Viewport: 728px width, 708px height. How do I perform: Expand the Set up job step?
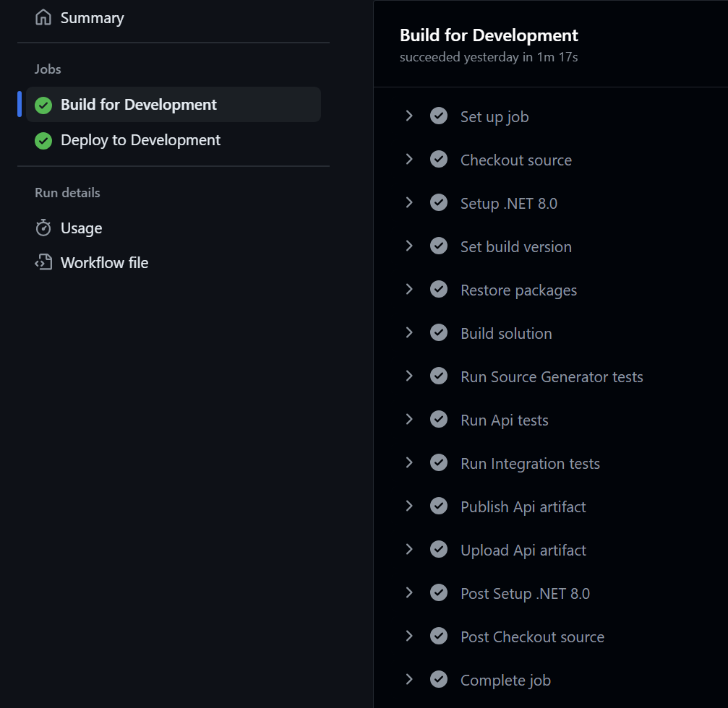click(409, 116)
